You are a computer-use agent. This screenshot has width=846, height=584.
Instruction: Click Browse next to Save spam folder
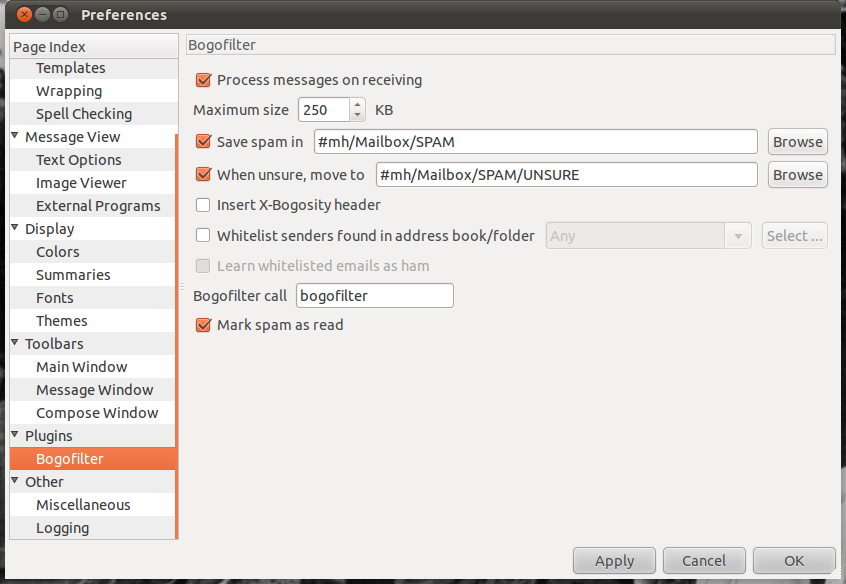(797, 142)
